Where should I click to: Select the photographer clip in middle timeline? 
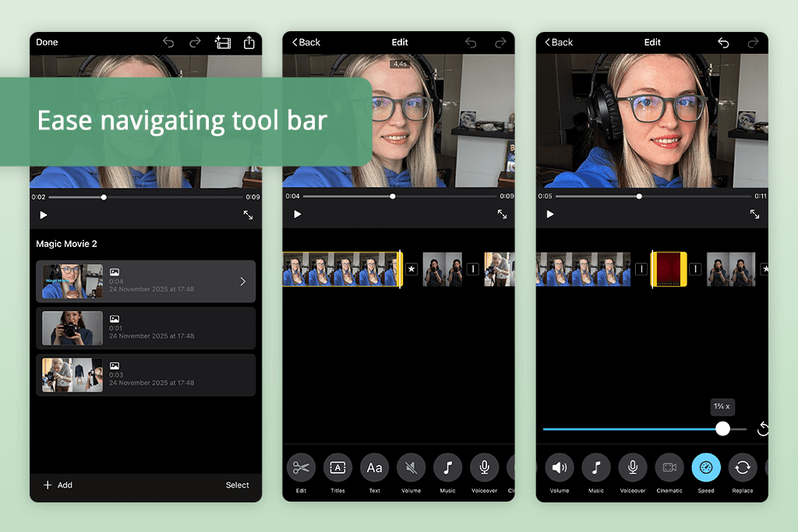[x=443, y=269]
